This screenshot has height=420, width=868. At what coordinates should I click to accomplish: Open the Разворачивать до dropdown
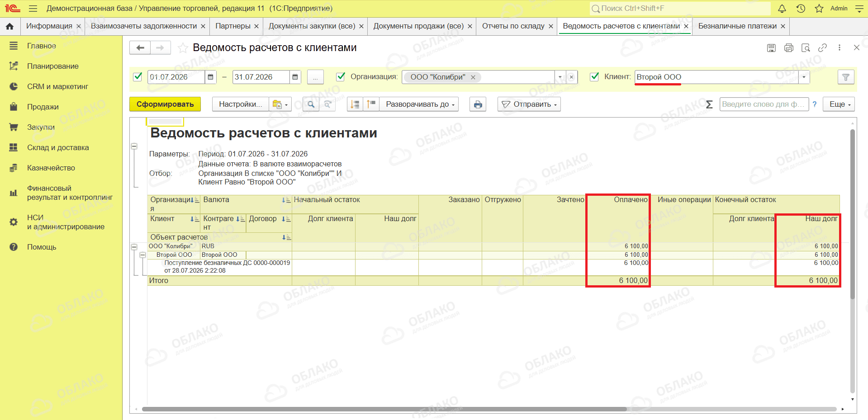(420, 104)
